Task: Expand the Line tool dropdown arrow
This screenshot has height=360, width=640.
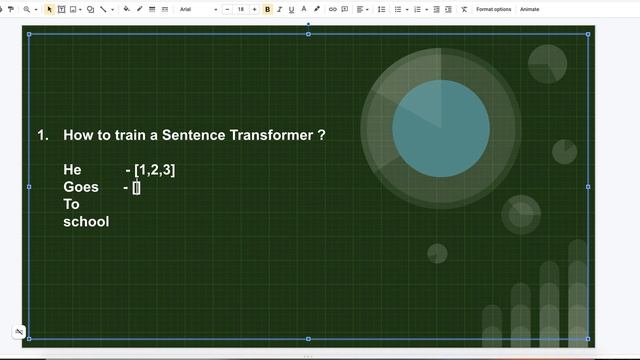Action: coord(112,9)
